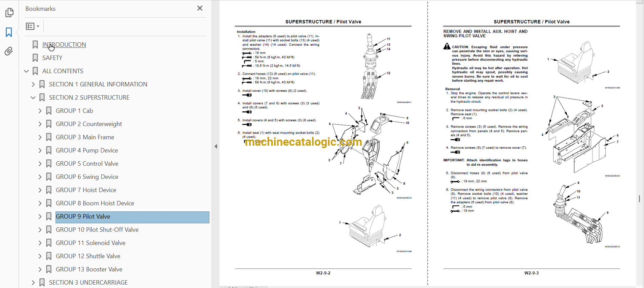Image resolution: width=644 pixels, height=288 pixels.
Task: Jump to GROUP 10 Pilot Shut-Off Valve bookmark
Action: tap(97, 230)
